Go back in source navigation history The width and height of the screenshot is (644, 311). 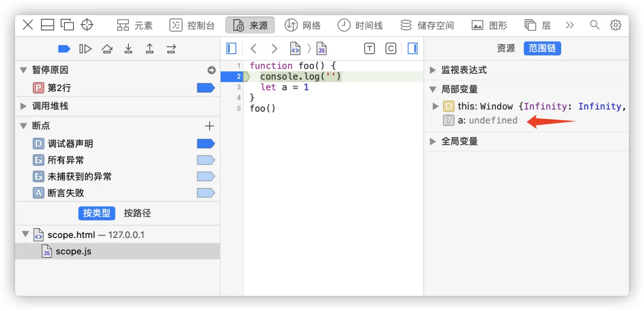click(253, 49)
